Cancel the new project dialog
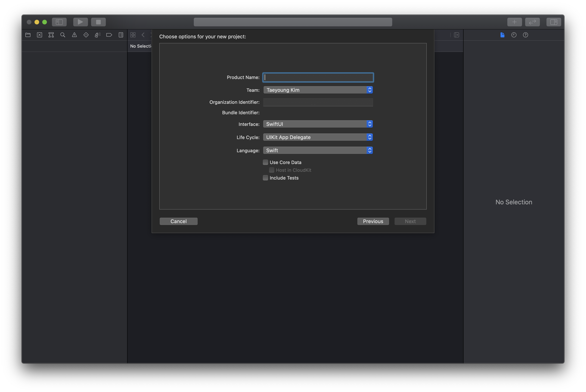 178,221
